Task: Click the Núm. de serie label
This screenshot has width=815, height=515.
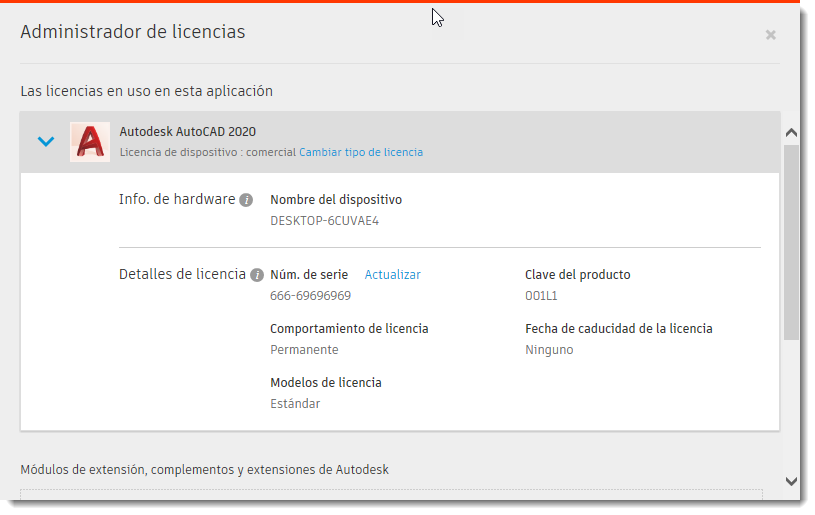Action: 309,275
